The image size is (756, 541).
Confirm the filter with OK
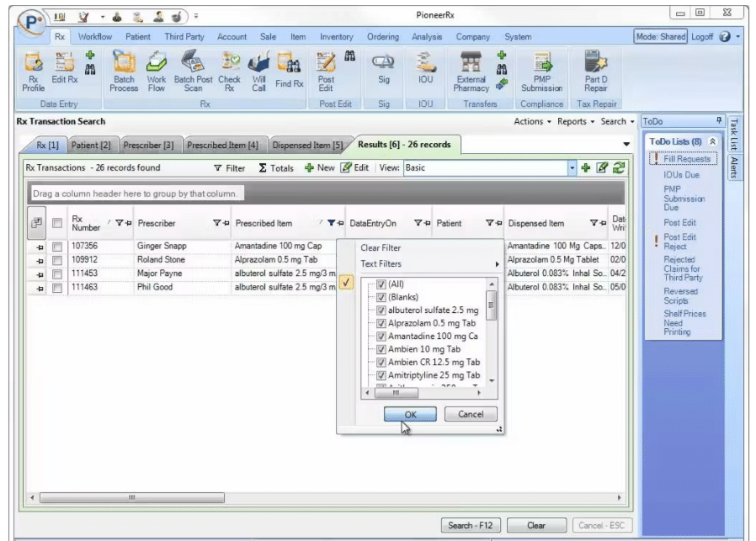click(x=410, y=414)
